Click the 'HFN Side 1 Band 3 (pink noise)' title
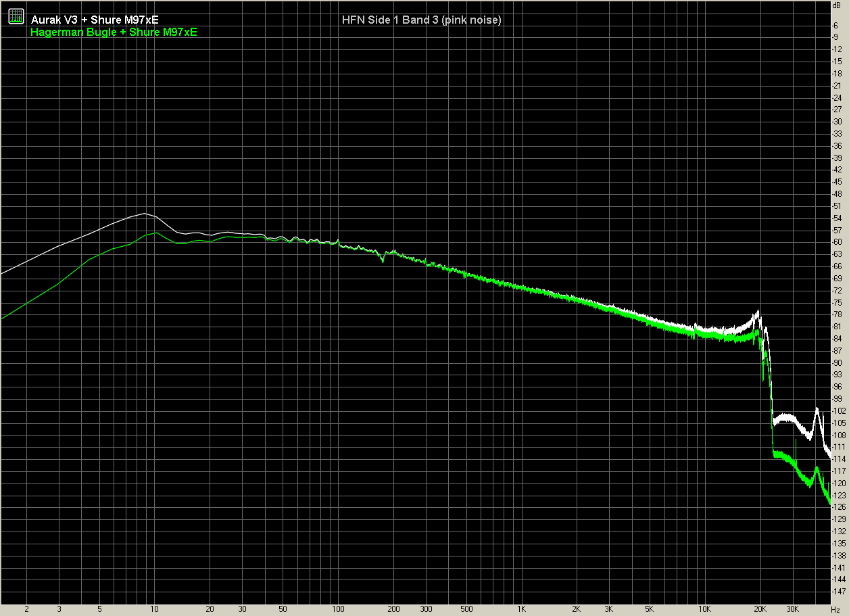 (422, 20)
